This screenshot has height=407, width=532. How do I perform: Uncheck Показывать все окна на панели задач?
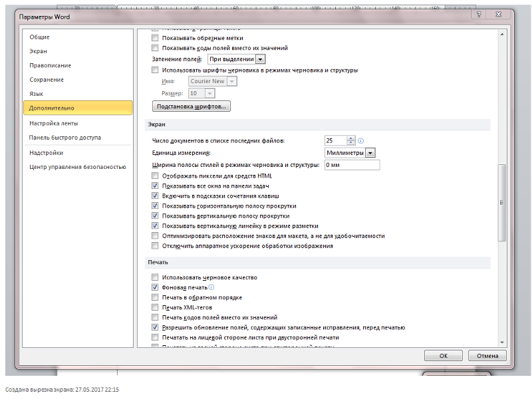click(155, 186)
